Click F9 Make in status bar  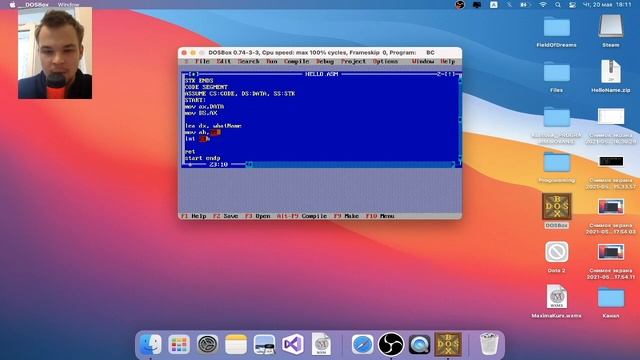pyautogui.click(x=346, y=216)
